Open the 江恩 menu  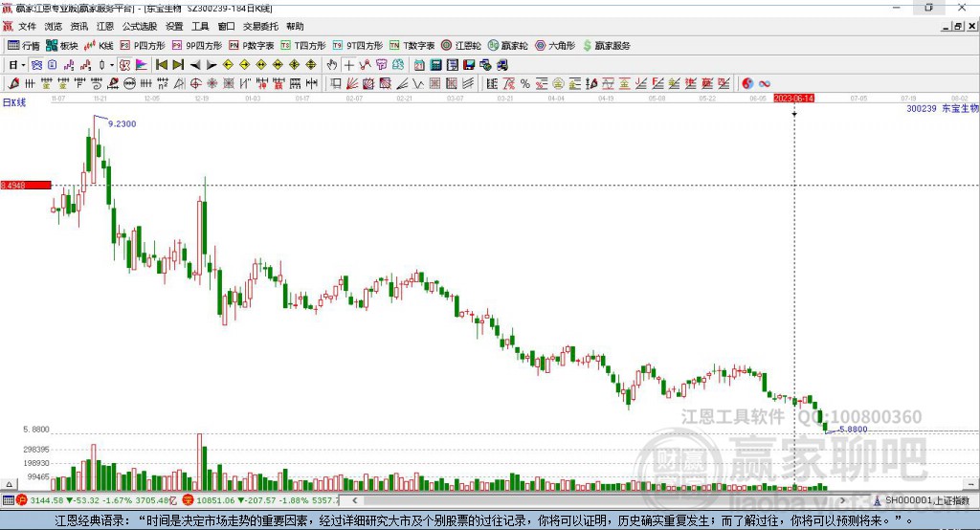tap(105, 26)
